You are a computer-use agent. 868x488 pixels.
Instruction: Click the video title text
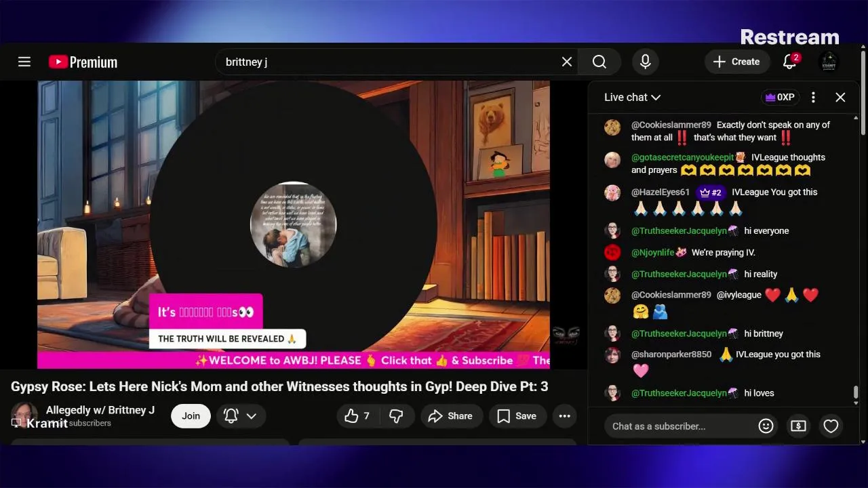point(279,386)
